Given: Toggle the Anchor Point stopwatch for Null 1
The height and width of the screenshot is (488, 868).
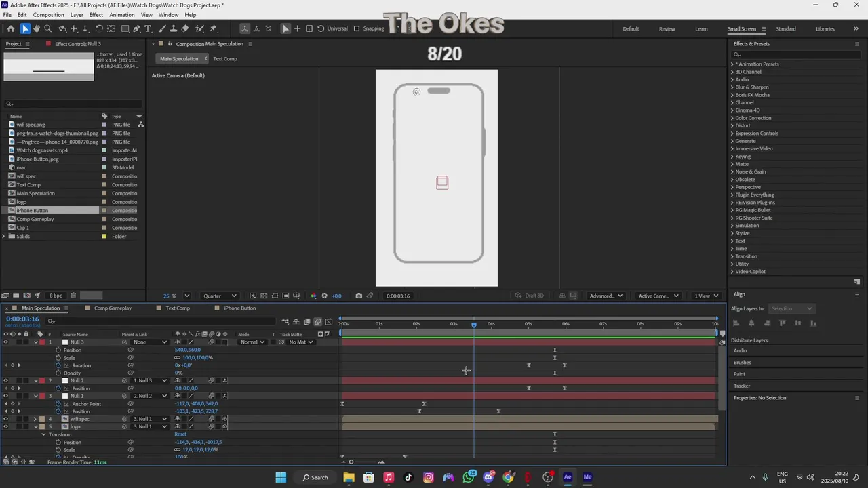Looking at the screenshot, I should point(58,404).
